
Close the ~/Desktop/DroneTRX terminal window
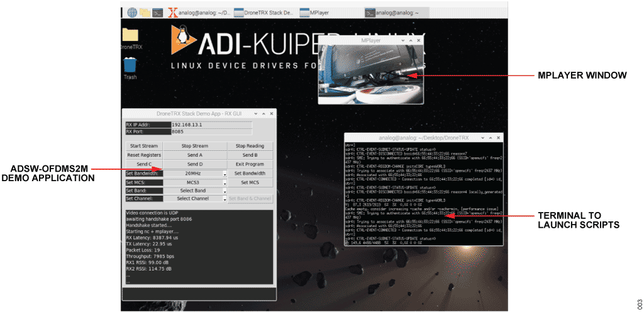tap(498, 138)
